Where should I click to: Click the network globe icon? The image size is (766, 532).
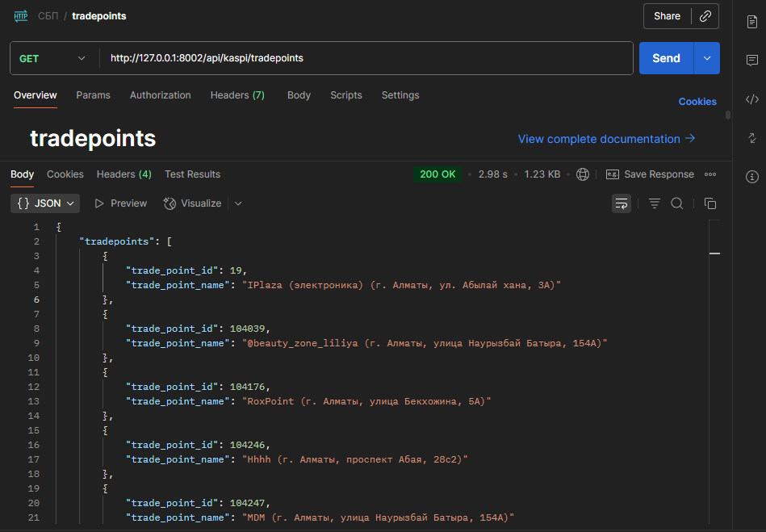click(583, 174)
